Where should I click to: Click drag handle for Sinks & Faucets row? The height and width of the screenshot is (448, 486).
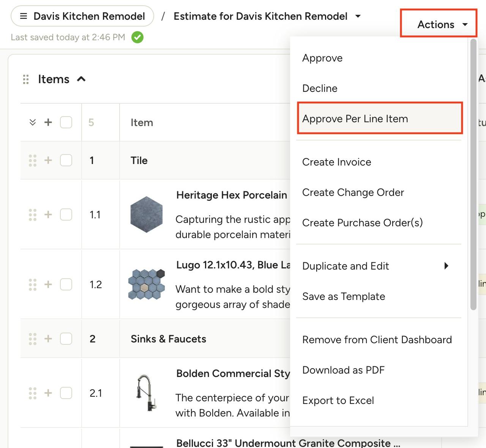coord(33,339)
